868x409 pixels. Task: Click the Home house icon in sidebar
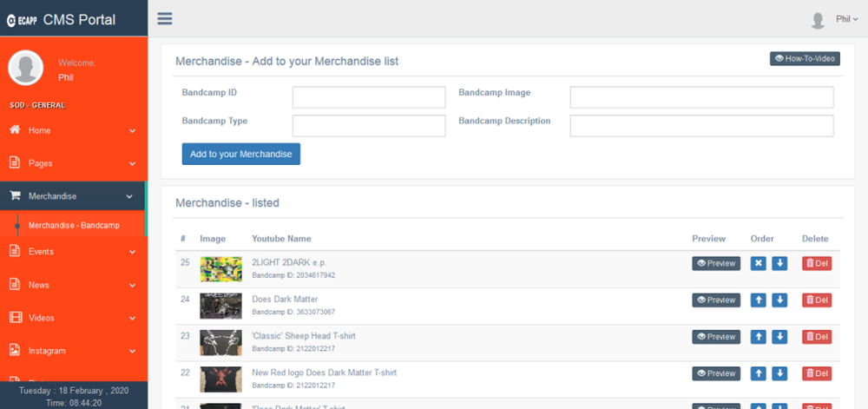click(x=16, y=130)
